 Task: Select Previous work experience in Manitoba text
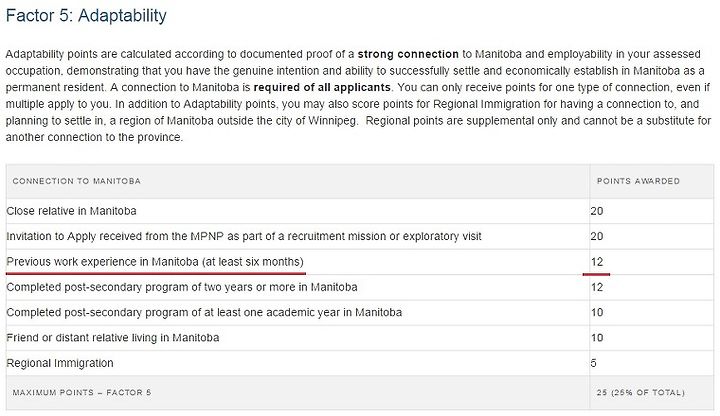pyautogui.click(x=155, y=262)
